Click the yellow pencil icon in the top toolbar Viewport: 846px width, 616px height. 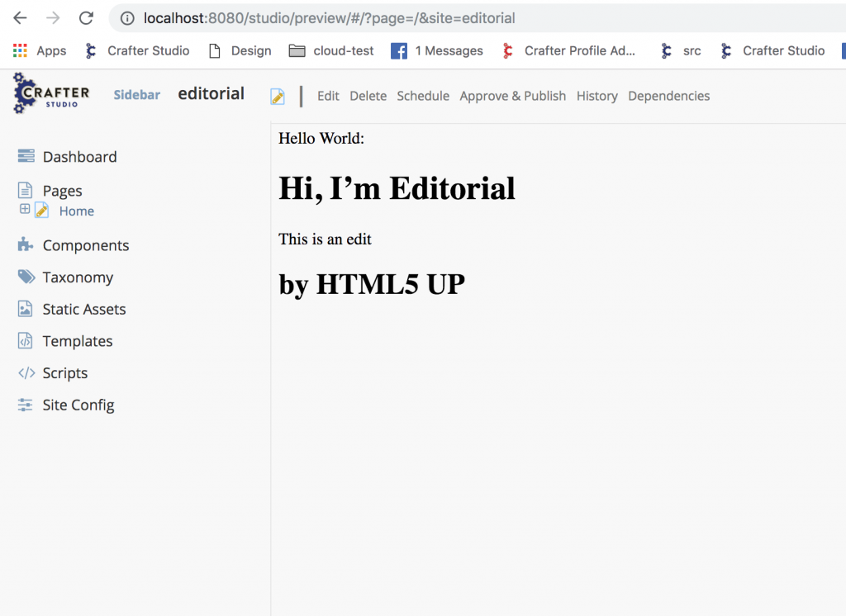pyautogui.click(x=277, y=96)
